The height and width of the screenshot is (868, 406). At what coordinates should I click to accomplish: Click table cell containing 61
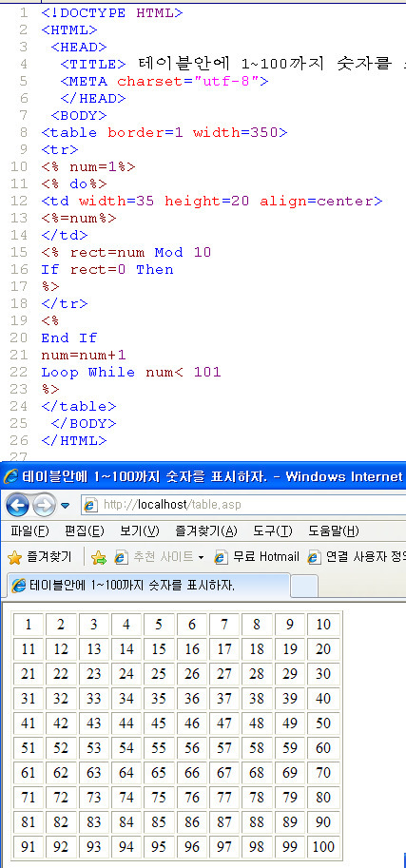pyautogui.click(x=28, y=772)
